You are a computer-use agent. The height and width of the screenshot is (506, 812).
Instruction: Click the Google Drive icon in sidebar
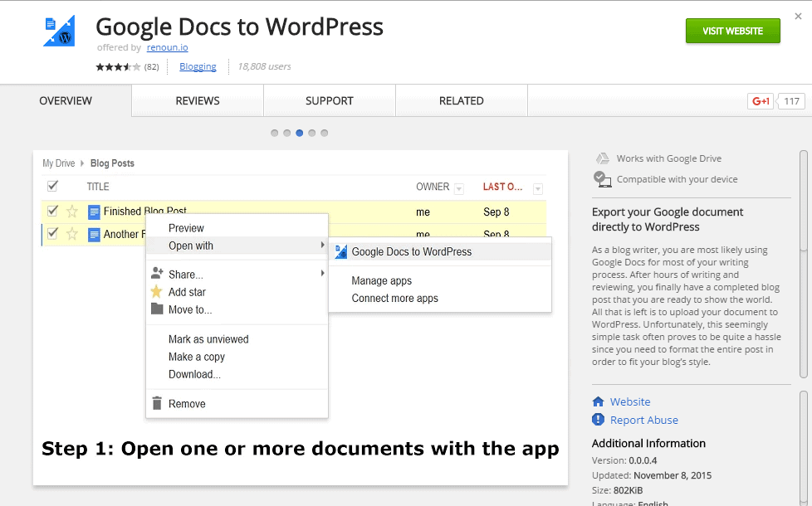point(603,158)
